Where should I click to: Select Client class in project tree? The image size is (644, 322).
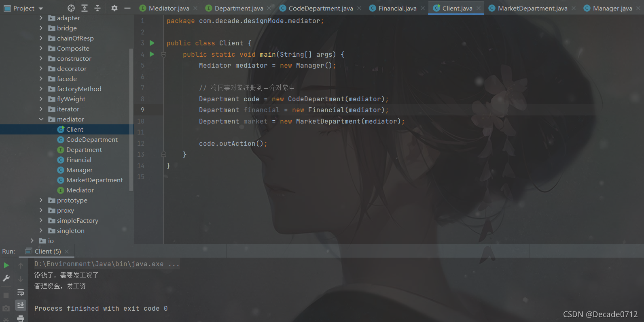coord(75,129)
